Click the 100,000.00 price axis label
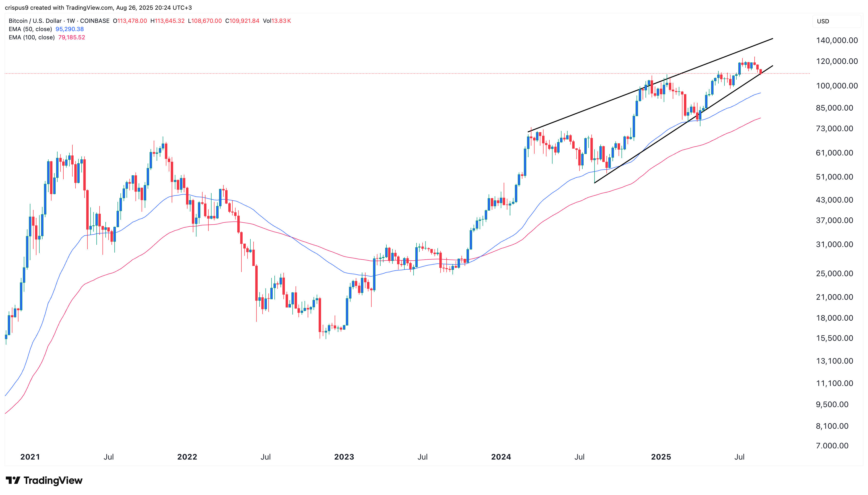Image resolution: width=868 pixels, height=495 pixels. tap(837, 86)
